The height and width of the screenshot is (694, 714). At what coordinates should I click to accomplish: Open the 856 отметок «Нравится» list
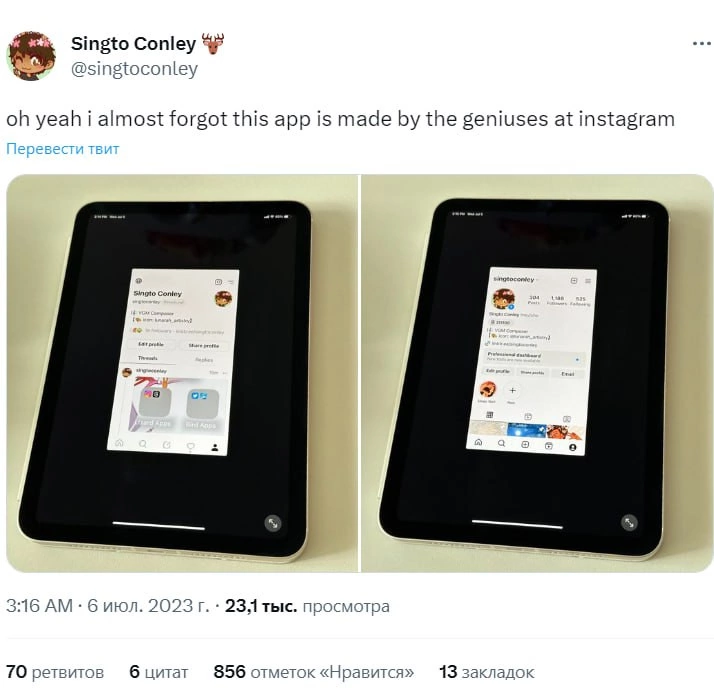click(314, 672)
